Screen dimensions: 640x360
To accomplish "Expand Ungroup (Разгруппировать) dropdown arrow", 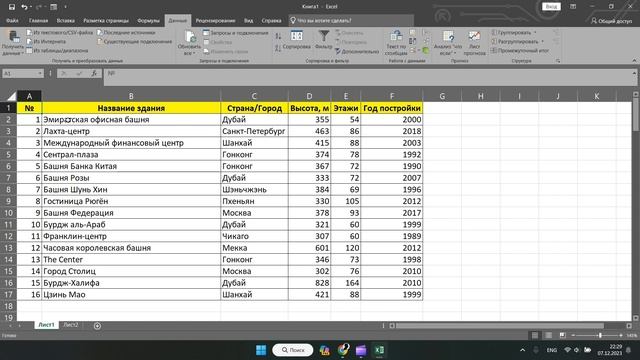I will click(x=542, y=42).
